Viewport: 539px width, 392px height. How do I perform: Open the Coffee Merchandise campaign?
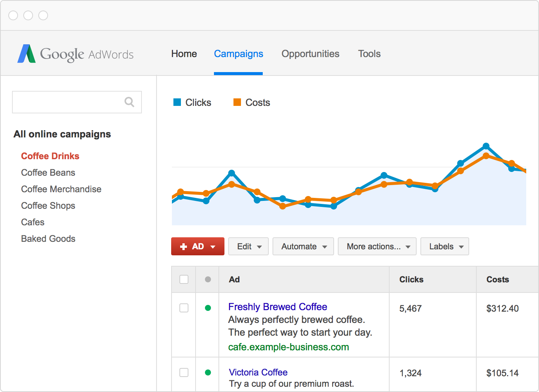[61, 189]
